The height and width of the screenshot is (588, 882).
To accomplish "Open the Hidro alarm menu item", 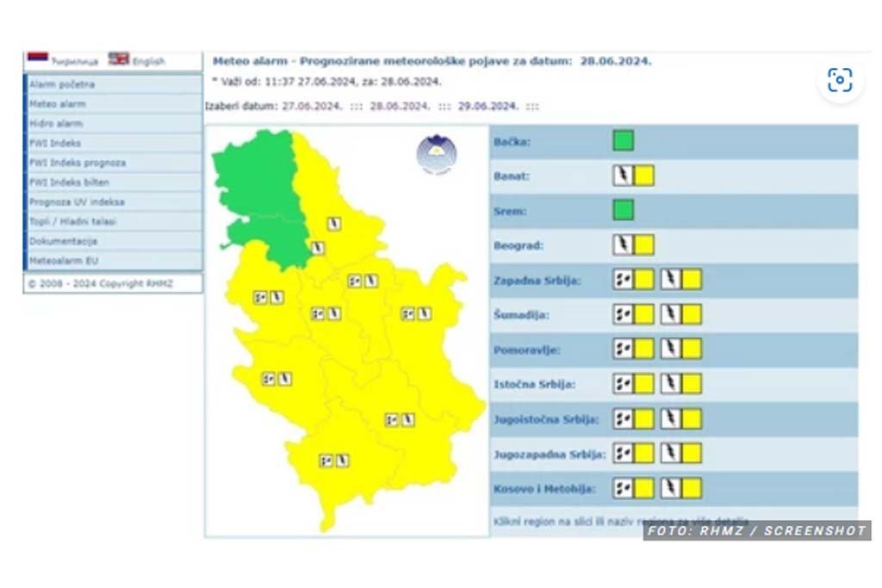I will [x=56, y=124].
